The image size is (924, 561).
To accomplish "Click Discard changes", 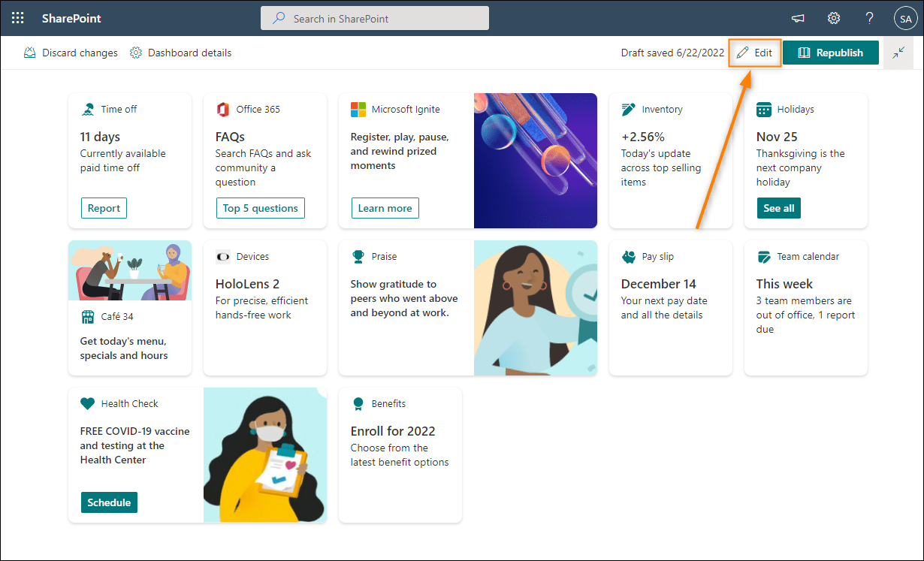I will 70,53.
